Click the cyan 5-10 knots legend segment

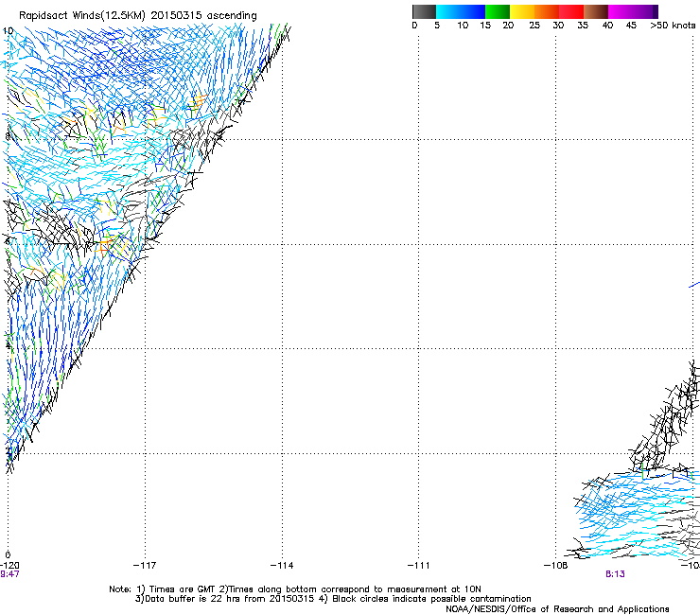click(448, 11)
